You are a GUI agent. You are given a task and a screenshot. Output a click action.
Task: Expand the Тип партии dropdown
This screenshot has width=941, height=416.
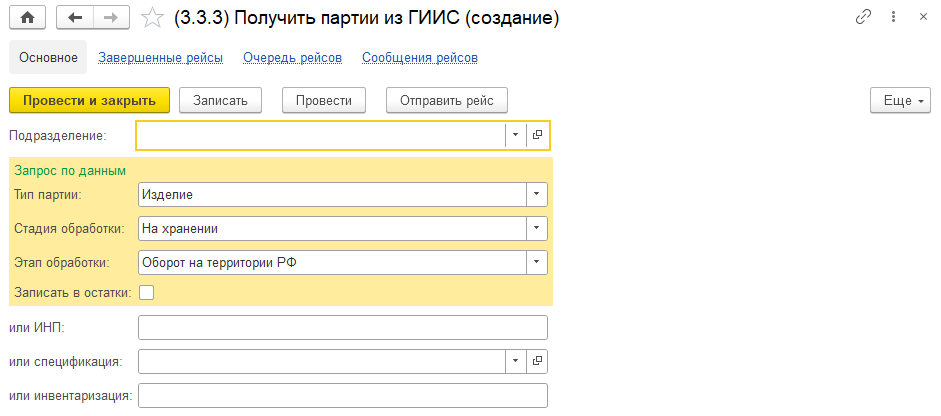coord(537,194)
